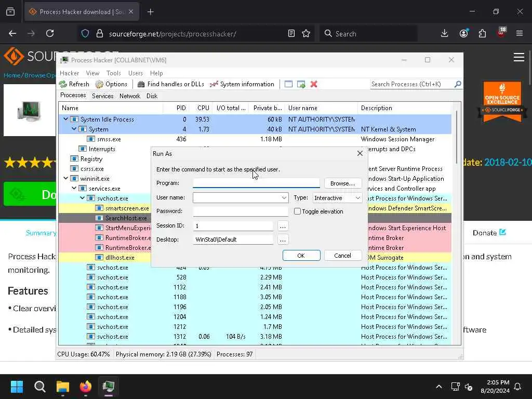Open SourceForge site hamburger menu
532x399 pixels.
[x=519, y=57]
